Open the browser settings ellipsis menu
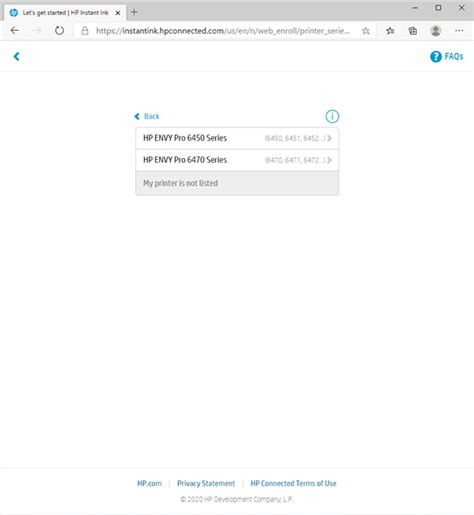Image resolution: width=474 pixels, height=515 pixels. [x=459, y=31]
